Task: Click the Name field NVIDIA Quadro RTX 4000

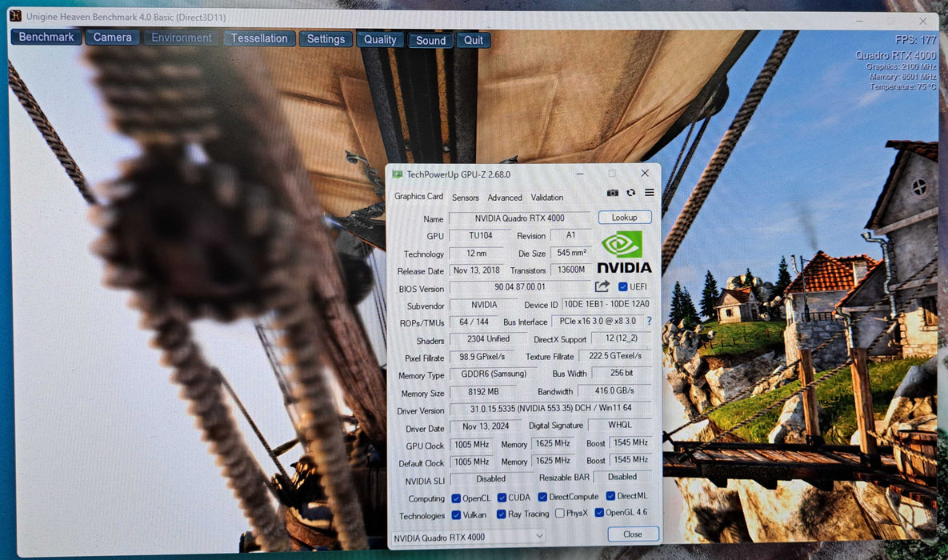Action: (519, 218)
